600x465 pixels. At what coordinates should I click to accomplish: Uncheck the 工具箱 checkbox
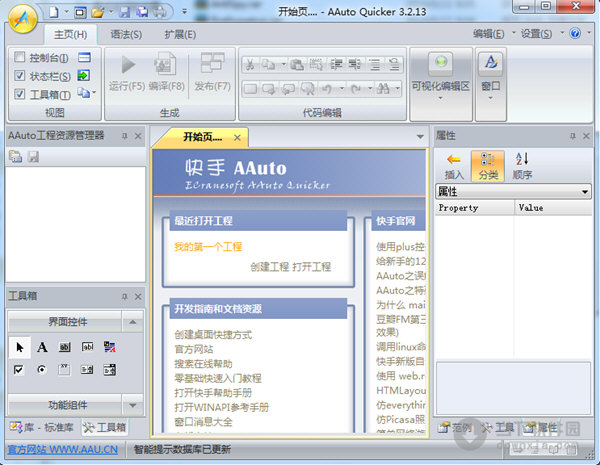click(x=19, y=94)
